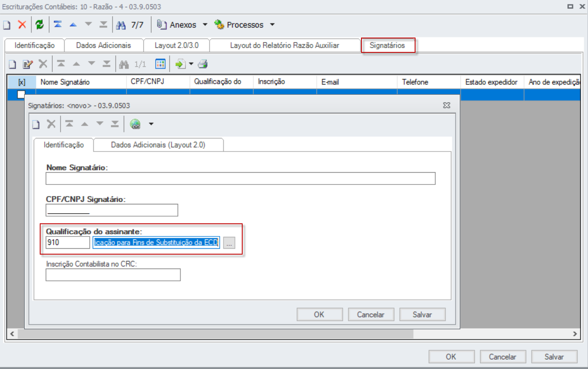Click the Qualificação code field showing 910
Image resolution: width=588 pixels, height=369 pixels.
68,242
